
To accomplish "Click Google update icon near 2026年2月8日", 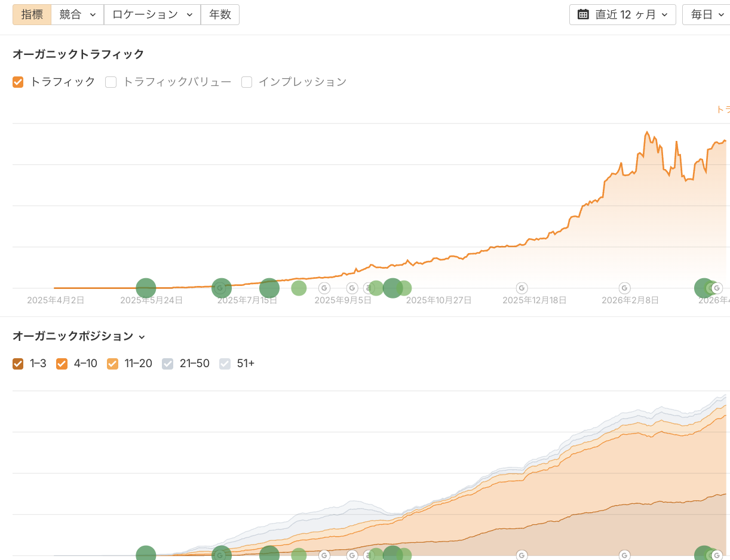I will pos(624,288).
